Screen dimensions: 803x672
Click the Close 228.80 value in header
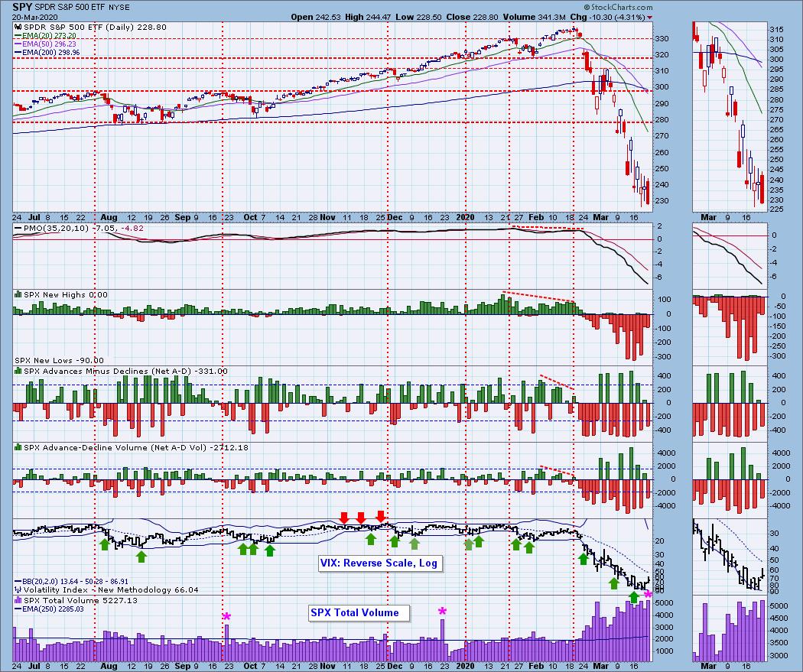coord(473,17)
